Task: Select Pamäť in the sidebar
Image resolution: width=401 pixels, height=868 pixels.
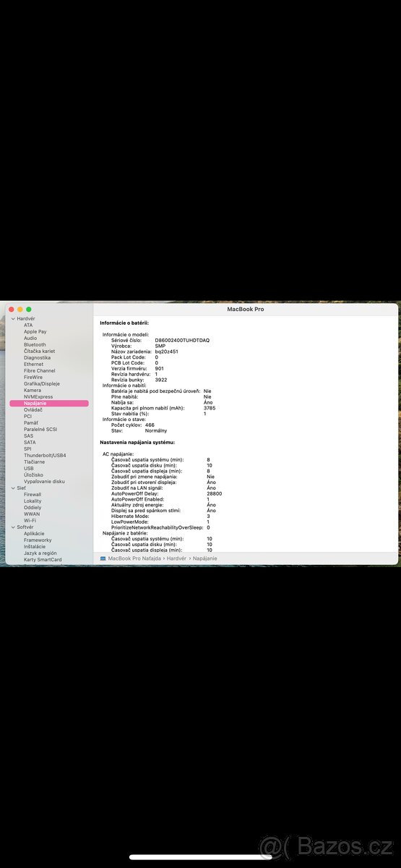Action: 30,423
